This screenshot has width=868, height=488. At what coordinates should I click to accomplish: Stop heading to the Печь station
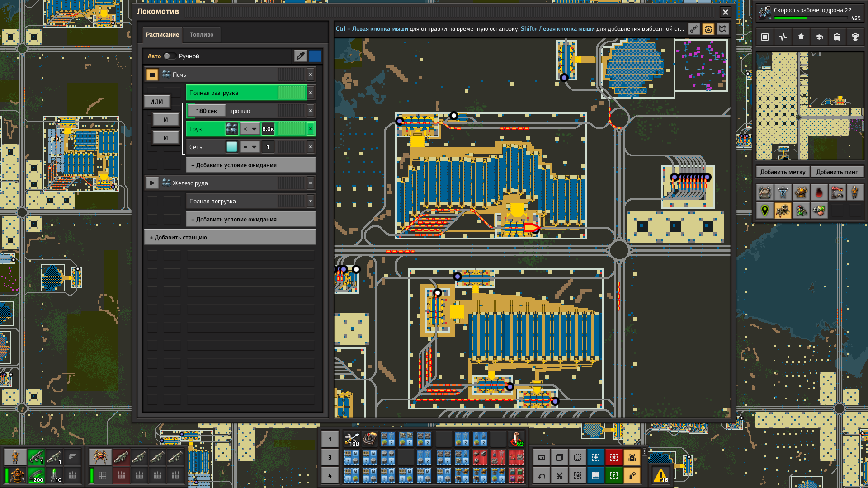point(152,75)
